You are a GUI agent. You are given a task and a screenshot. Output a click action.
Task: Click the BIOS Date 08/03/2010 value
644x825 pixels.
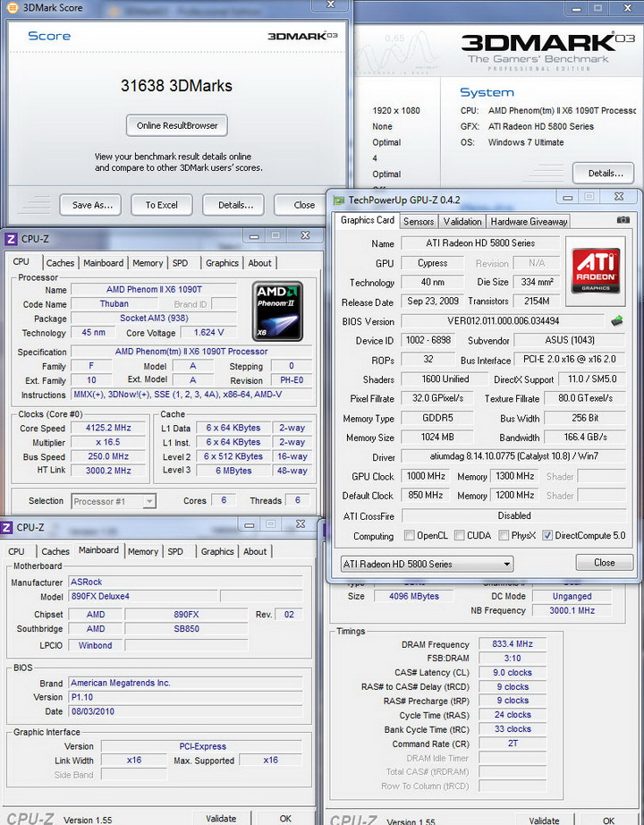[186, 711]
